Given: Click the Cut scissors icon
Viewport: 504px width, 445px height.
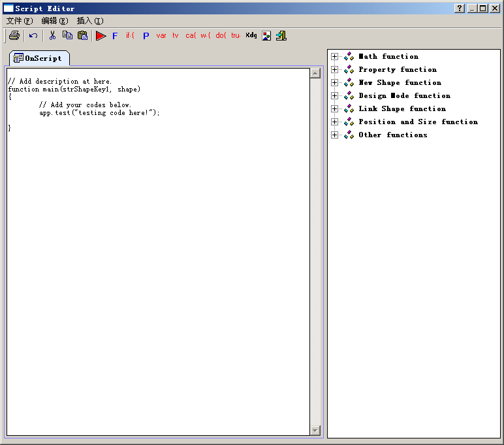Looking at the screenshot, I should [x=52, y=35].
